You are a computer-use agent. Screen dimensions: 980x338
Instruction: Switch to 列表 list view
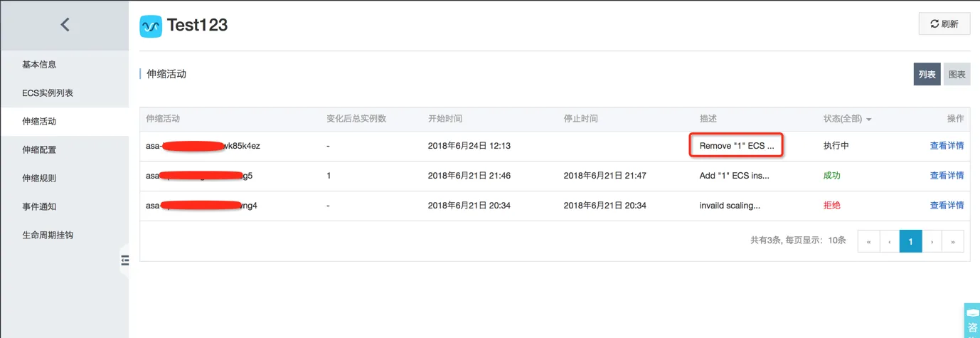pyautogui.click(x=927, y=74)
